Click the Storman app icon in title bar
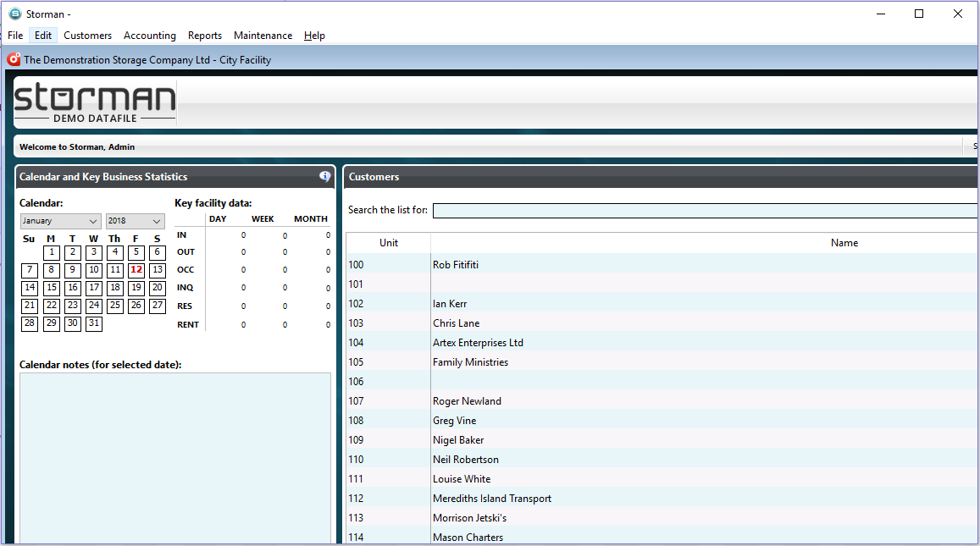Viewport: 980px width, 546px height. (14, 14)
